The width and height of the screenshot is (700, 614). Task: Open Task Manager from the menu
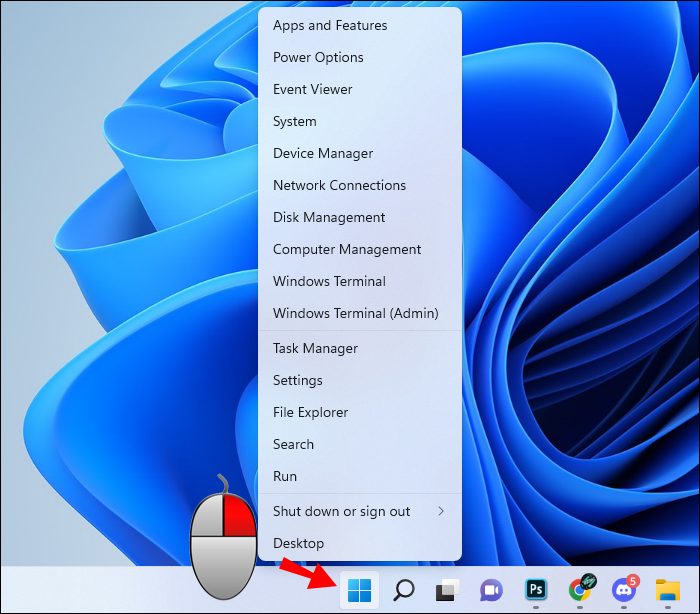tap(315, 348)
